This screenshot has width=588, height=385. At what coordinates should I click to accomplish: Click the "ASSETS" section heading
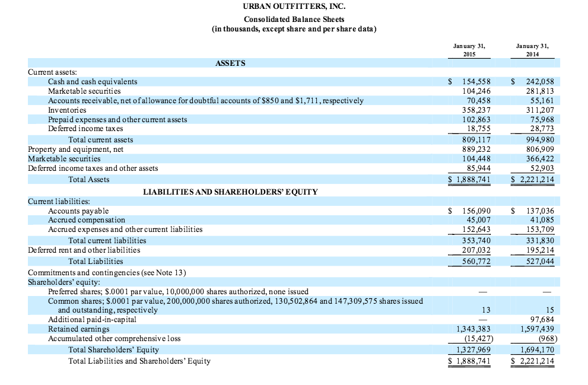tap(230, 63)
